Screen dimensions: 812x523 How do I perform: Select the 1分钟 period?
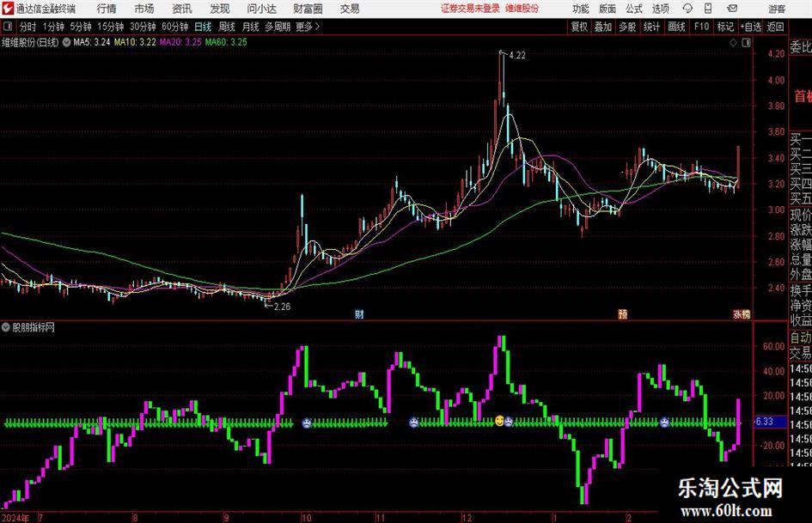coord(52,27)
